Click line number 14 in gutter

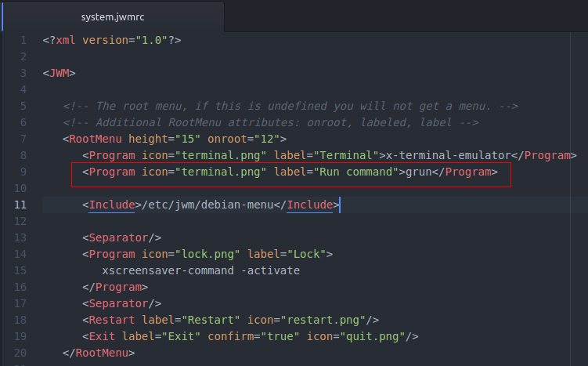tap(20, 254)
